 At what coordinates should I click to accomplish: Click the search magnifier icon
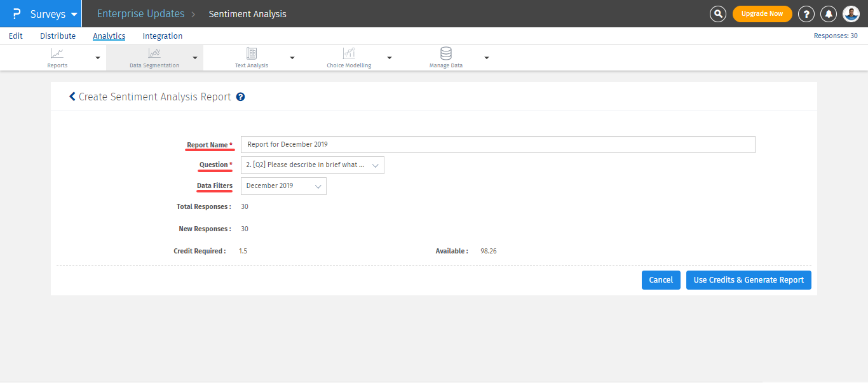(x=718, y=14)
